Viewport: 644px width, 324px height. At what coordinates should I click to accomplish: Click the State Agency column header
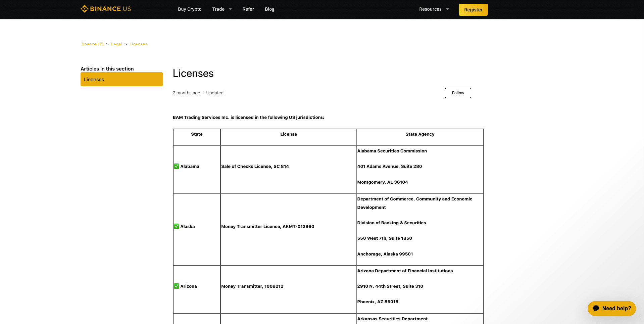(x=420, y=134)
